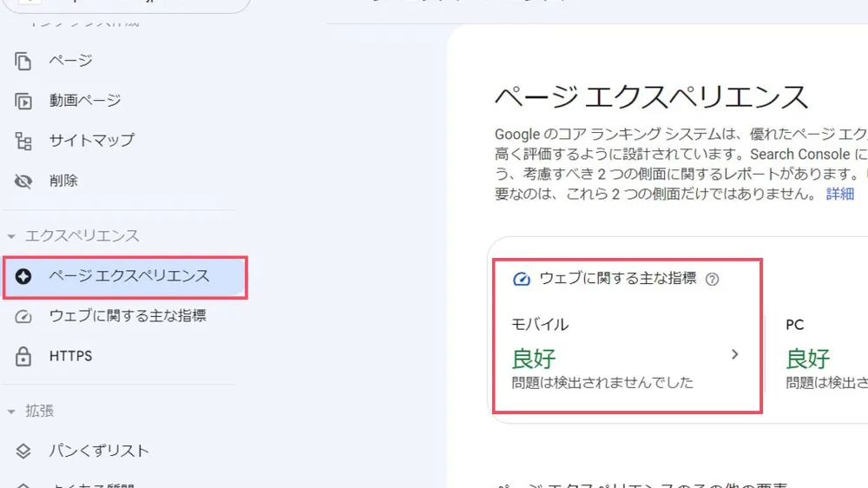Screen dimensions: 868x488
Task: Click the サイトマップ tree icon
Action: click(23, 142)
